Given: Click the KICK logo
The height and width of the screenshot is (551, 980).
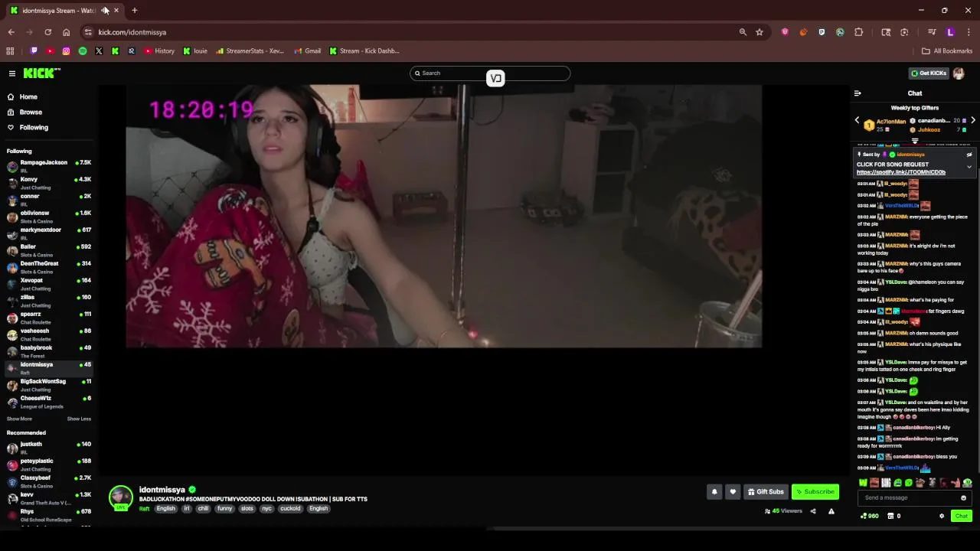Looking at the screenshot, I should [x=41, y=73].
